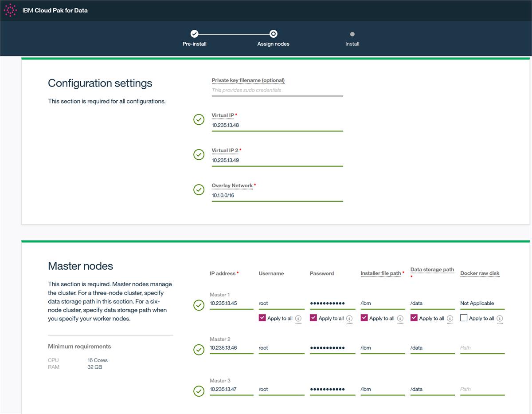Click the Private key filename field
This screenshot has height=414, width=532.
click(277, 90)
